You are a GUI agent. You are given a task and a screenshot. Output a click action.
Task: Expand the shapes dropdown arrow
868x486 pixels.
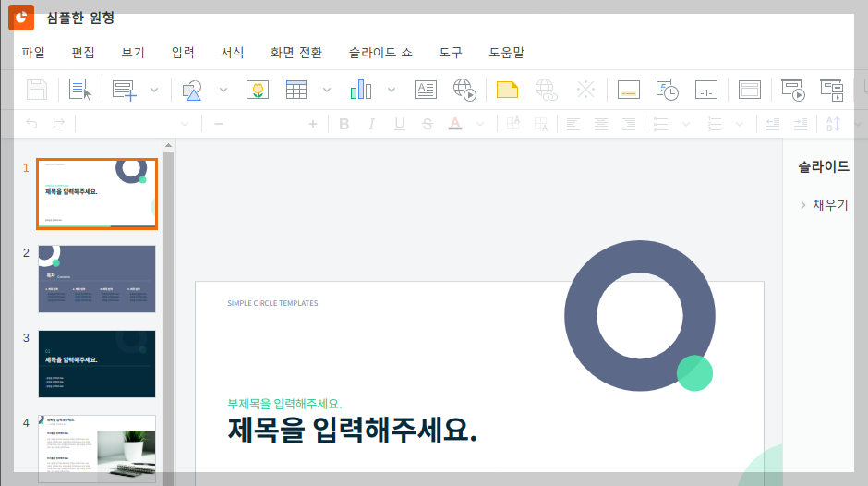[x=223, y=90]
